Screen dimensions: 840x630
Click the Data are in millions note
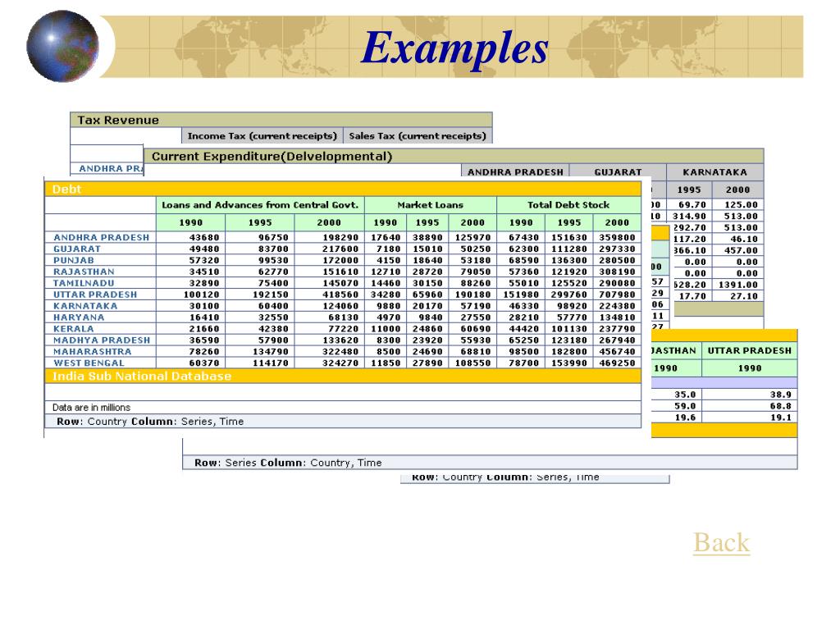coord(91,407)
